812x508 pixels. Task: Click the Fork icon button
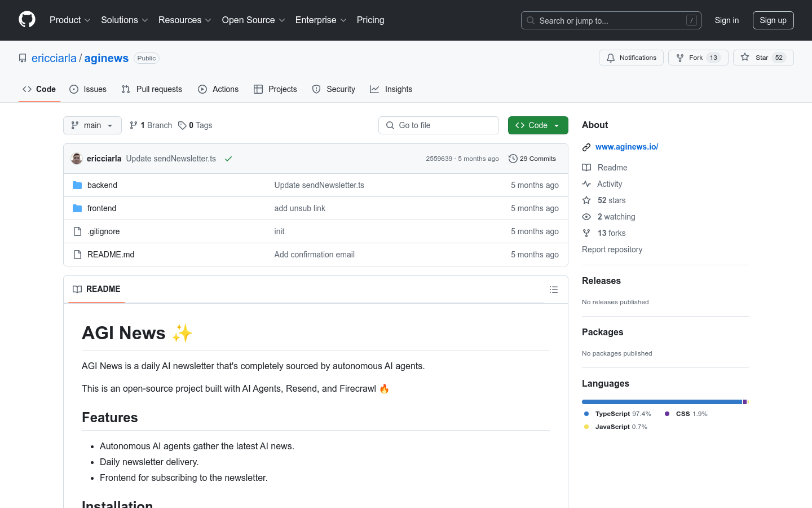pyautogui.click(x=680, y=58)
